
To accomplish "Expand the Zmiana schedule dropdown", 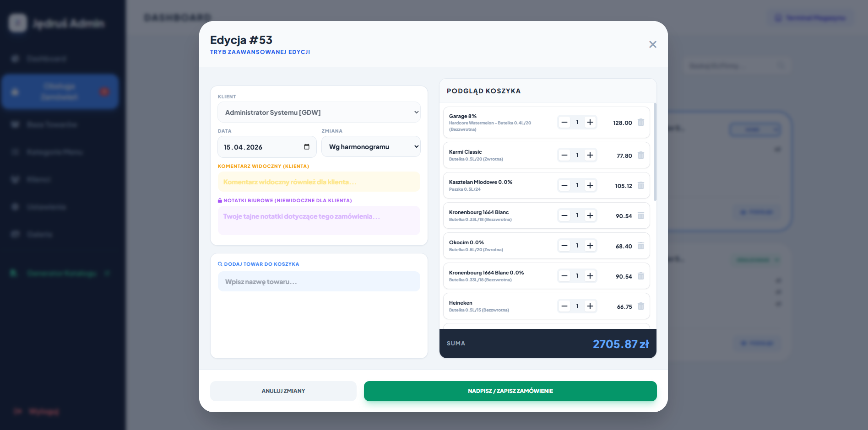I will coord(371,147).
